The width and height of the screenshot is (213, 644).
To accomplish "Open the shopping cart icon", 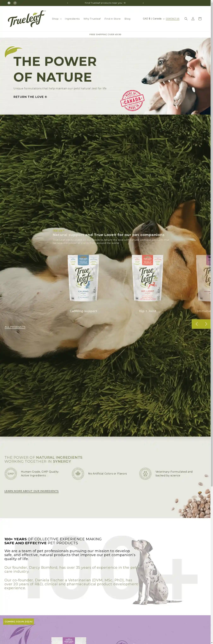I will click(x=200, y=19).
